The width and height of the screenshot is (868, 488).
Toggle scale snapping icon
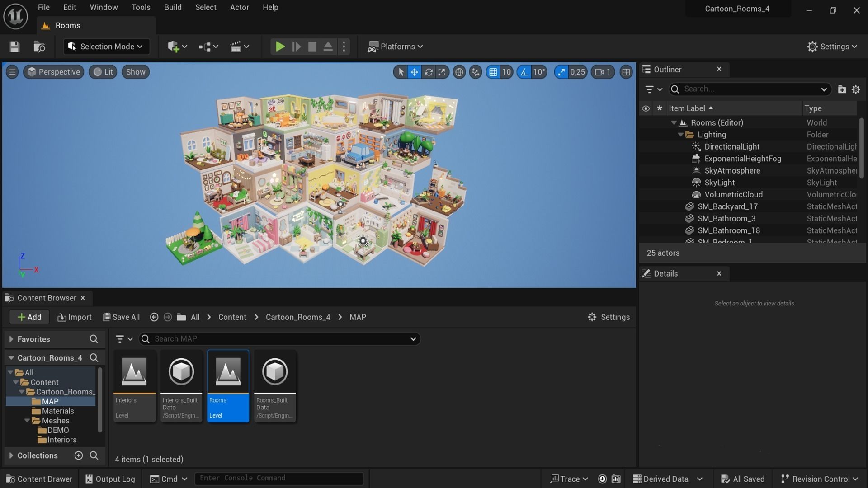(x=561, y=72)
